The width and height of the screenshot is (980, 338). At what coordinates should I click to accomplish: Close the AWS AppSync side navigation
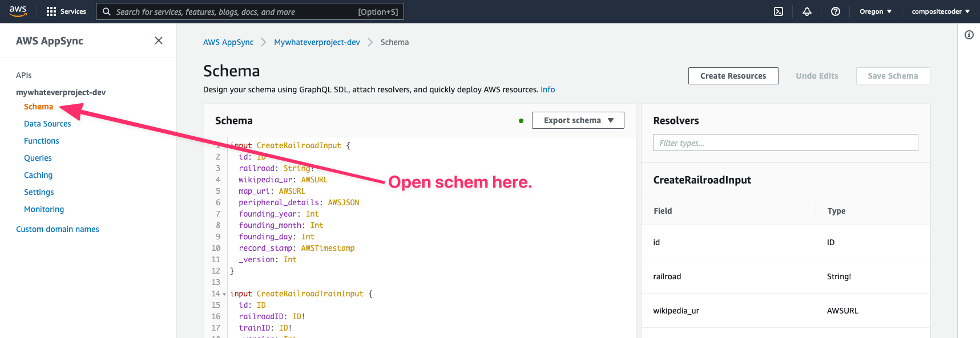click(x=159, y=40)
